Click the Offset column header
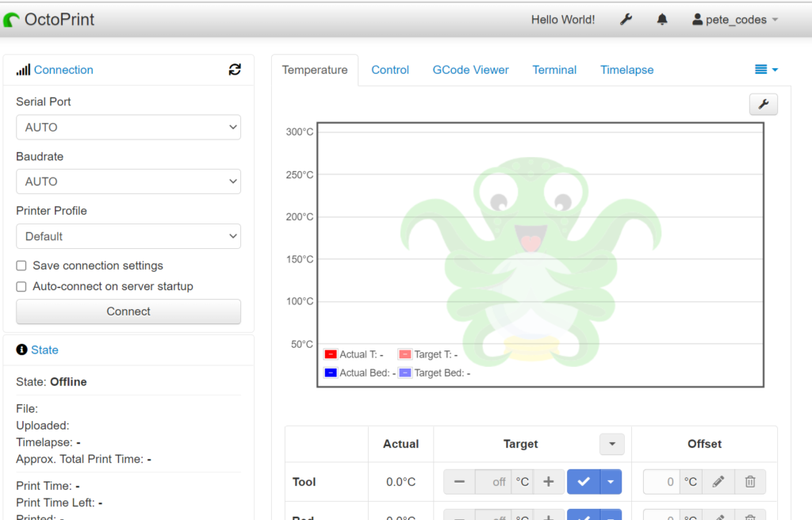The image size is (812, 520). click(x=704, y=444)
